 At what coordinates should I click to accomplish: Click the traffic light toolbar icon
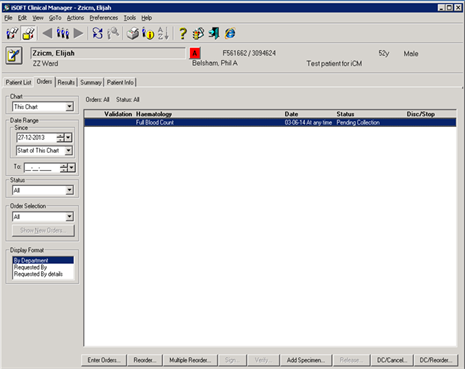198,33
